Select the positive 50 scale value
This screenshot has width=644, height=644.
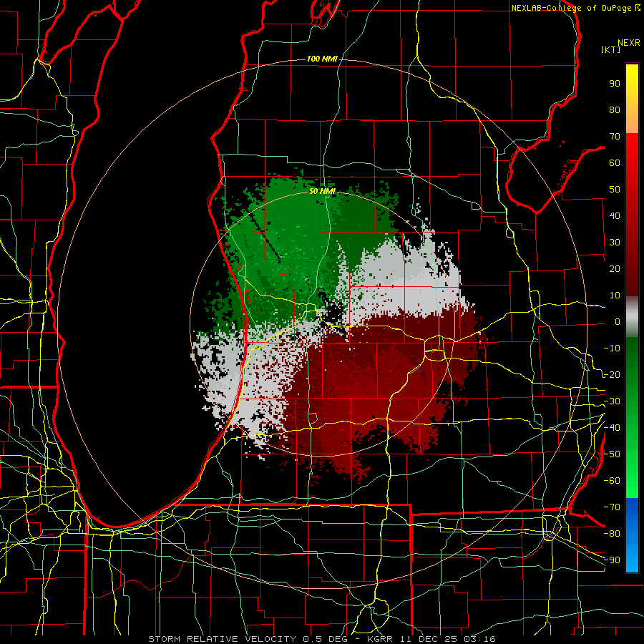pyautogui.click(x=615, y=190)
